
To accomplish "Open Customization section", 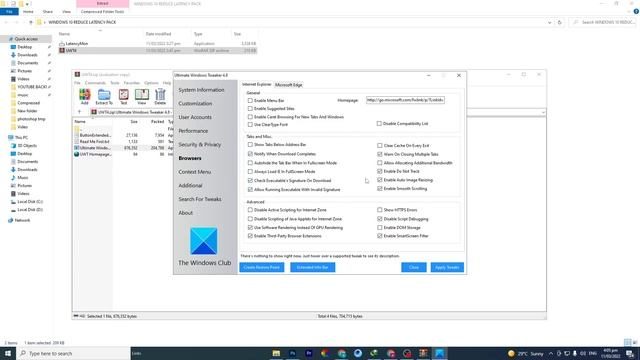I will pos(195,104).
